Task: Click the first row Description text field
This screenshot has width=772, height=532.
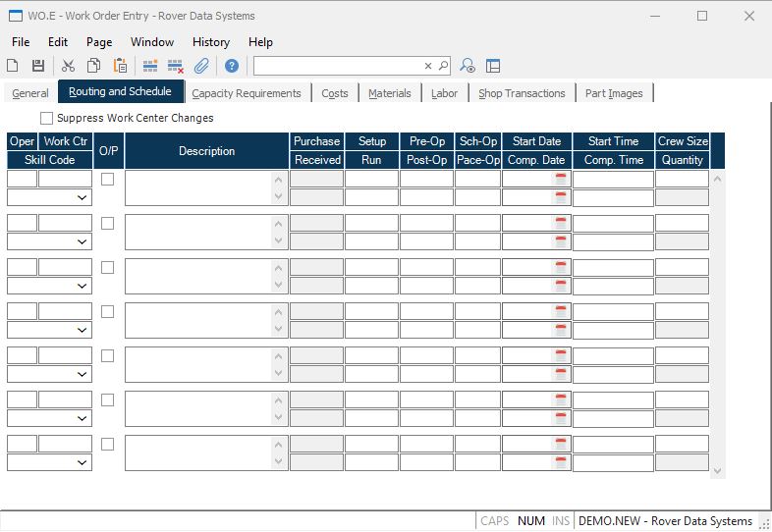Action: [198, 187]
